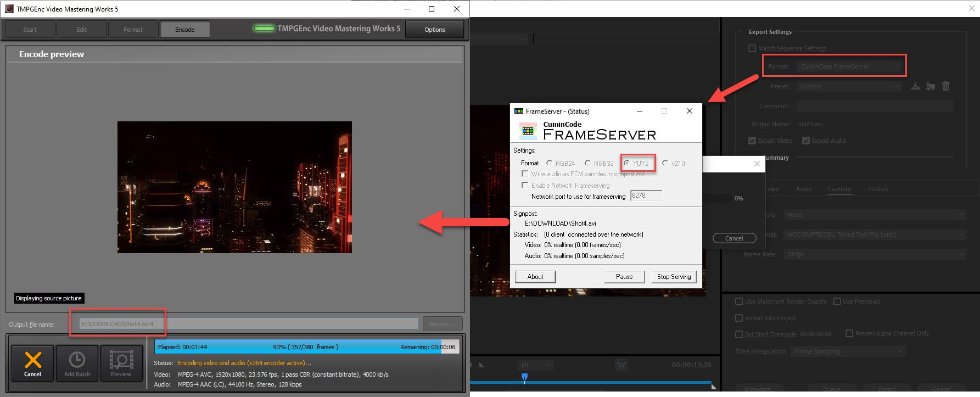Switch to the Format stage tab
The width and height of the screenshot is (980, 397).
click(x=133, y=30)
